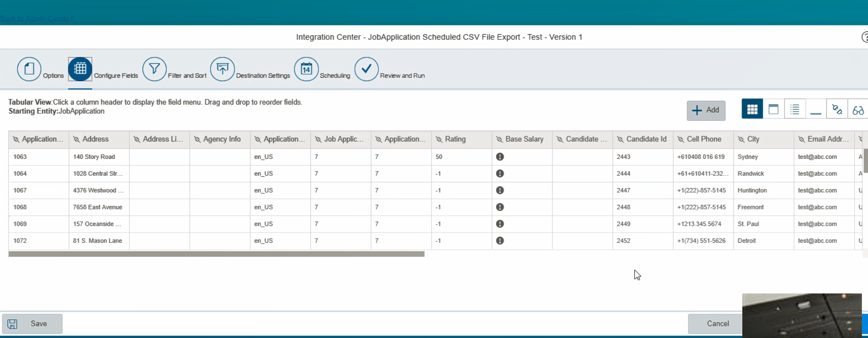The height and width of the screenshot is (338, 868).
Task: Open the Email Addr... column header menu
Action: [824, 139]
